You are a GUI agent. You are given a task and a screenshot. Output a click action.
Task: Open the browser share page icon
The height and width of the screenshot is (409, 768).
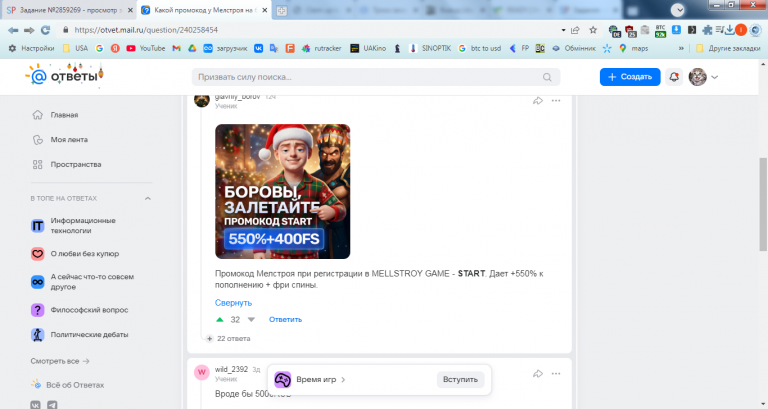(x=576, y=30)
